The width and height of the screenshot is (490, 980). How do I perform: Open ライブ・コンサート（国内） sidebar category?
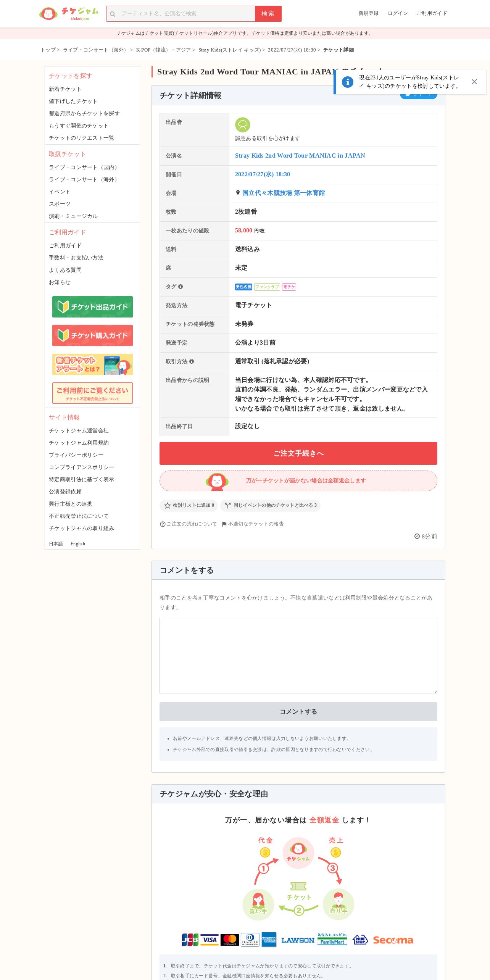click(84, 168)
